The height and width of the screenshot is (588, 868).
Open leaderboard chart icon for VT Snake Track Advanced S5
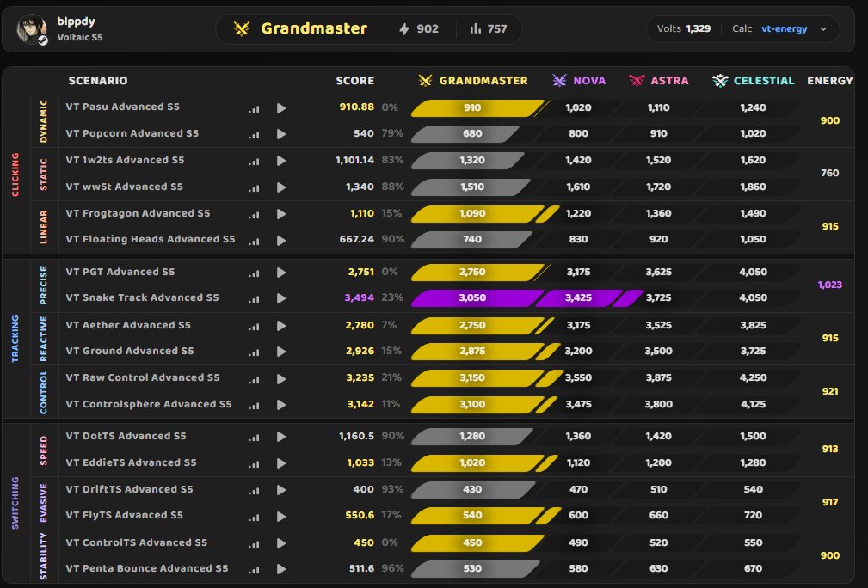[254, 299]
